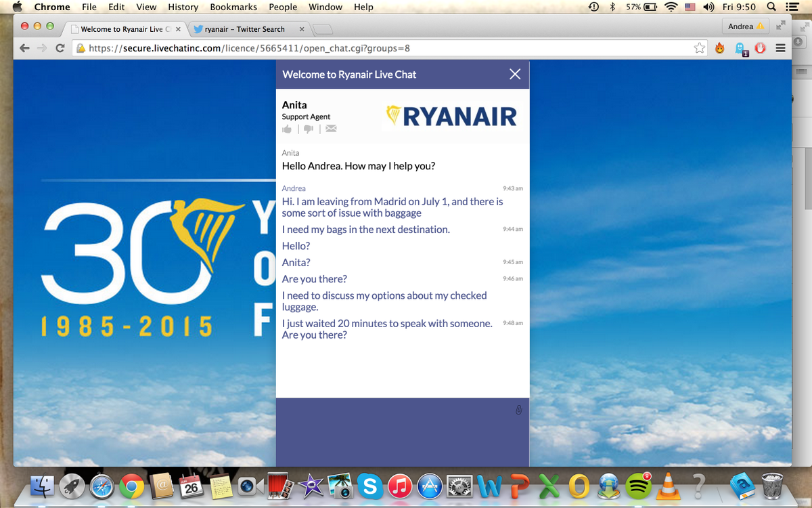
Task: Click the Ryanair logo in chat header
Action: [452, 116]
